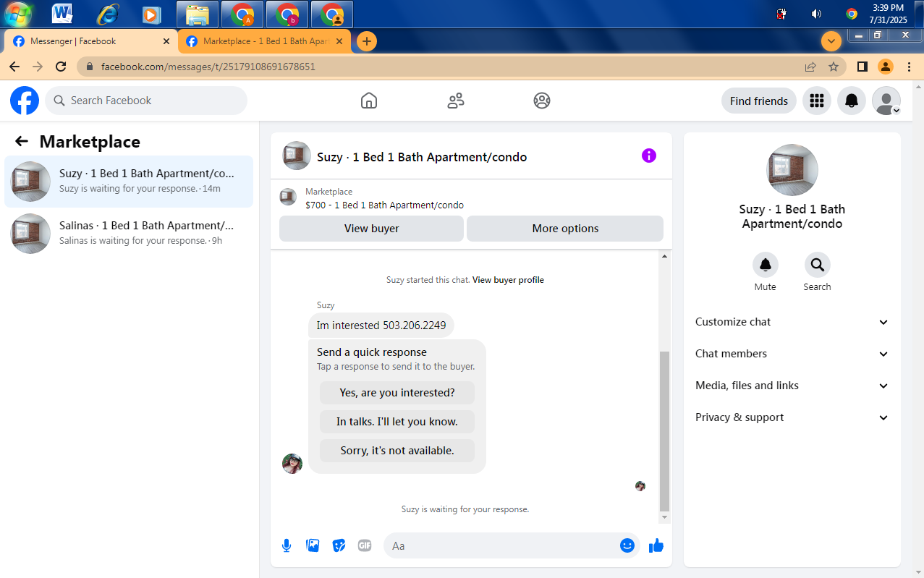
Task: Send 'In talks. I'll let you know.' response
Action: pos(397,422)
